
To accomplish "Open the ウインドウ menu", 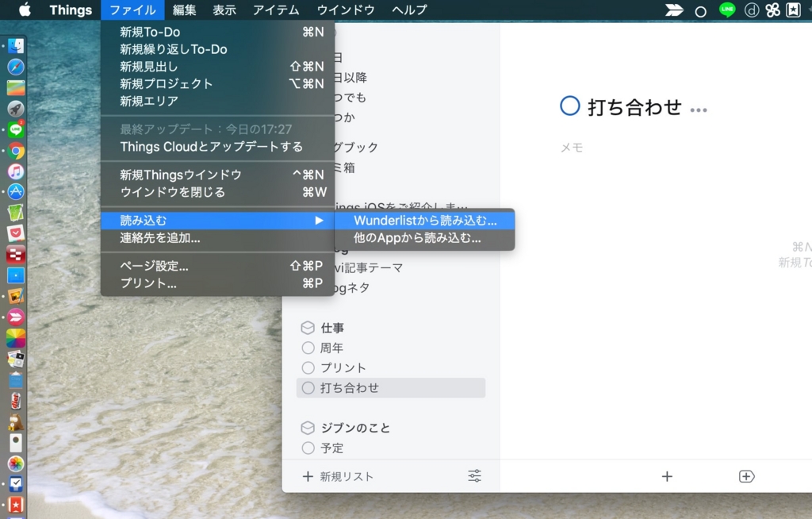I will [346, 10].
